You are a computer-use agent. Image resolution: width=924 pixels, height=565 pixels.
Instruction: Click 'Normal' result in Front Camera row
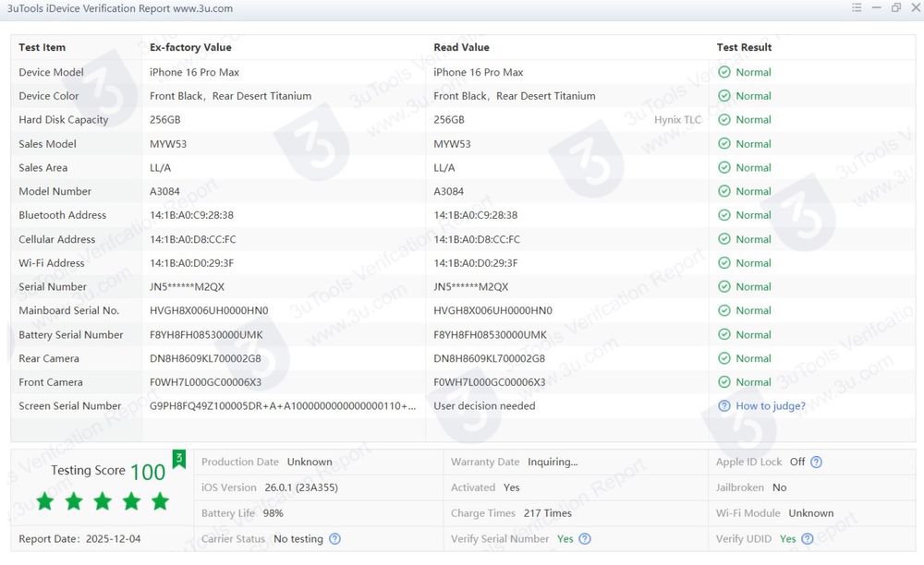pos(753,382)
